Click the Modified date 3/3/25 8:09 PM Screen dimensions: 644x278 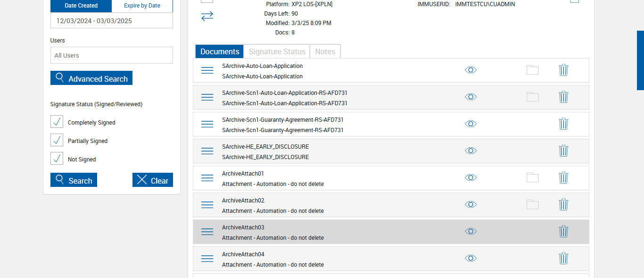click(x=312, y=23)
